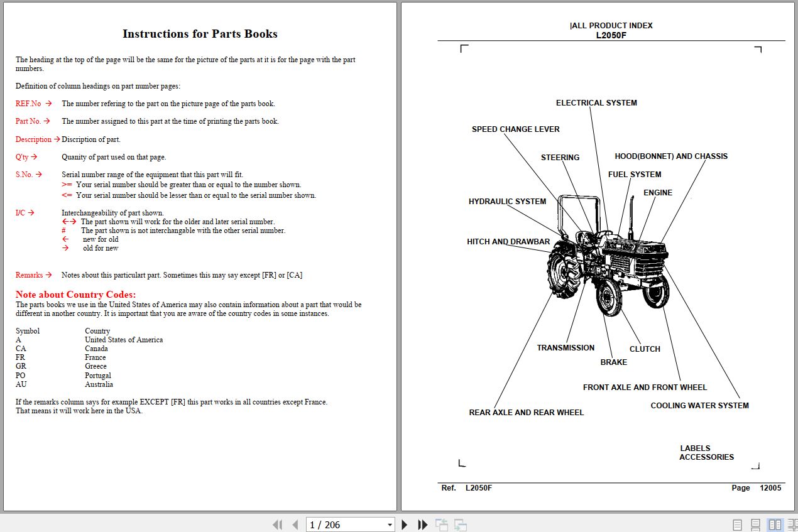Click the Ref. L2050F footer text
Viewport: 798px width, 532px height.
point(467,488)
